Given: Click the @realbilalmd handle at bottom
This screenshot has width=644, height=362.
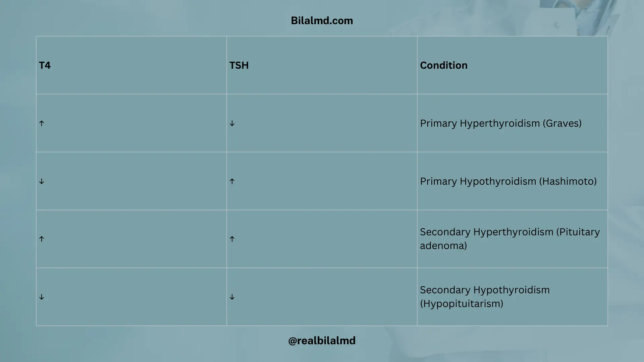Looking at the screenshot, I should (x=322, y=341).
